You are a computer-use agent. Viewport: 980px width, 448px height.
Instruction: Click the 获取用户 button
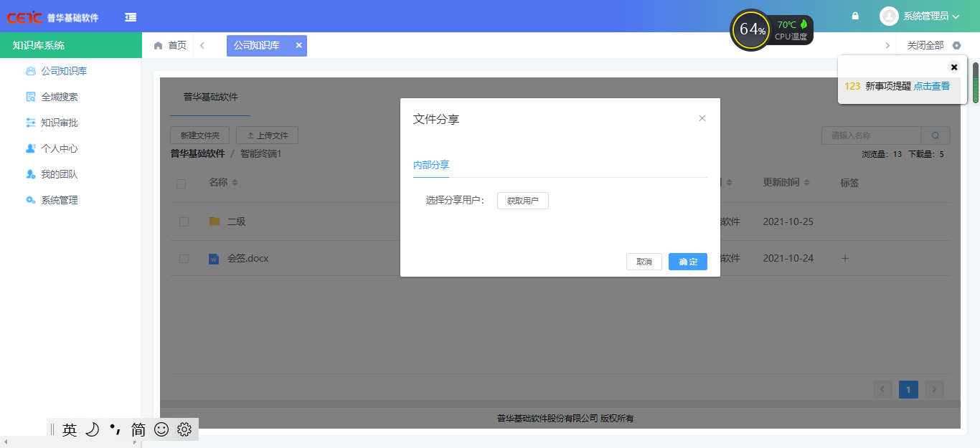click(523, 201)
